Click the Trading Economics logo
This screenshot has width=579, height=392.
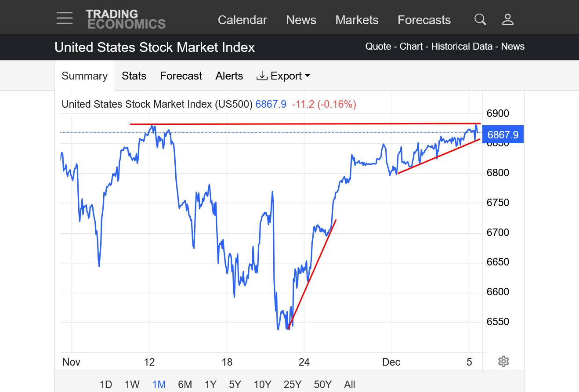pyautogui.click(x=126, y=19)
